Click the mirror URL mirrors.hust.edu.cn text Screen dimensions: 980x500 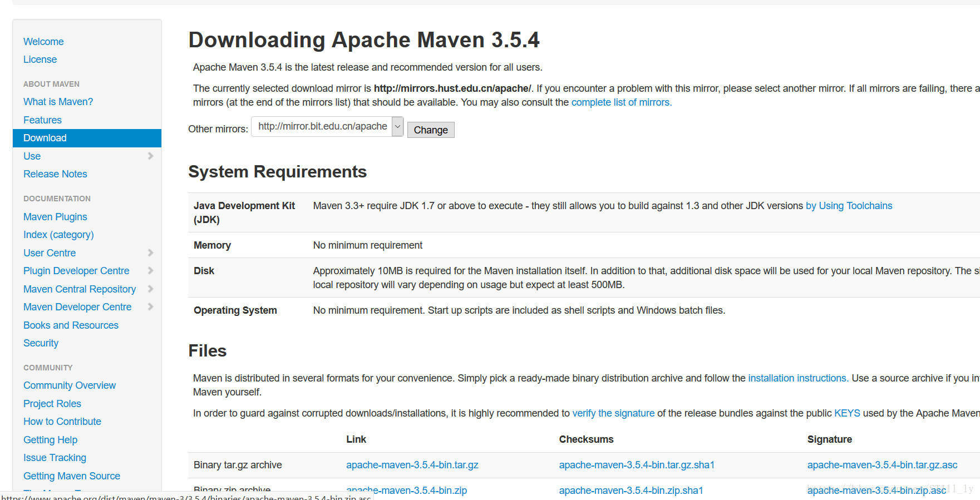coord(452,88)
